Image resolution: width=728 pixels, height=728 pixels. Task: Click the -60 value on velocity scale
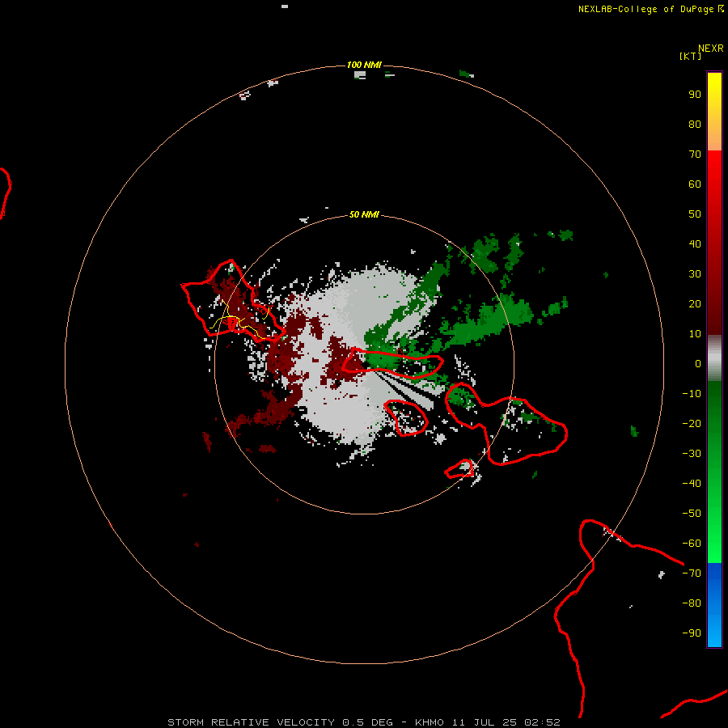692,544
